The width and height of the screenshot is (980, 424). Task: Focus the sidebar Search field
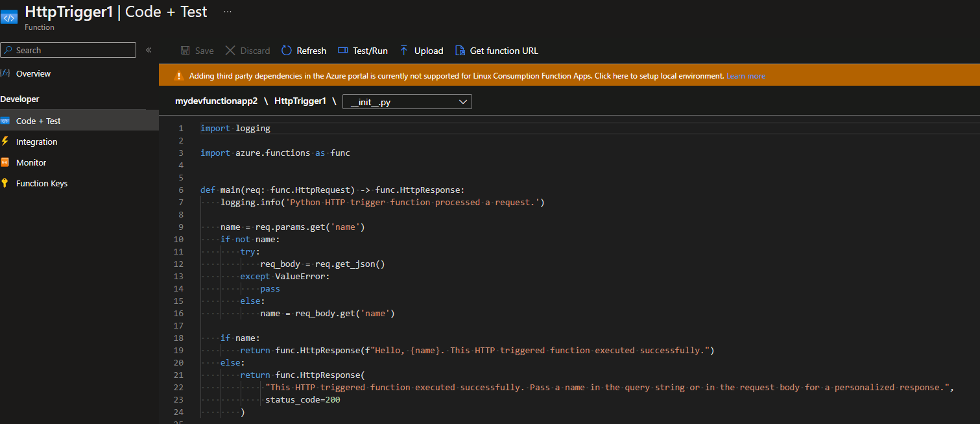coord(68,50)
